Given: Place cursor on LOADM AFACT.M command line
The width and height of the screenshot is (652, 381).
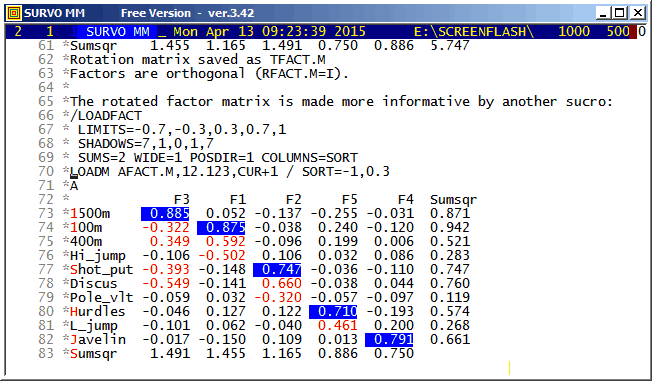Looking at the screenshot, I should 230,172.
